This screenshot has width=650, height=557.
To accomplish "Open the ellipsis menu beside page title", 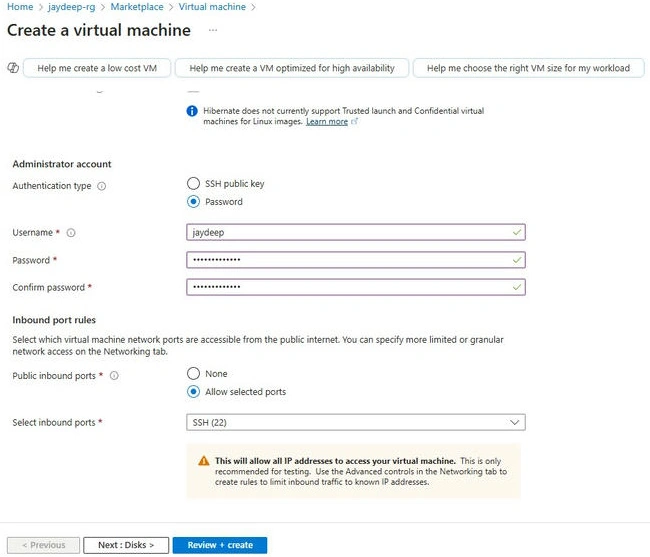I will 213,30.
